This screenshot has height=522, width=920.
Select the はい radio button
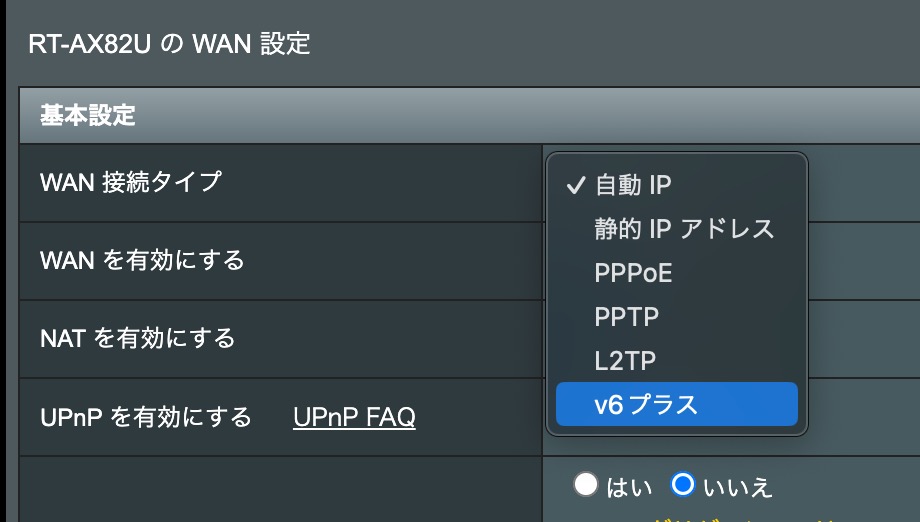586,485
